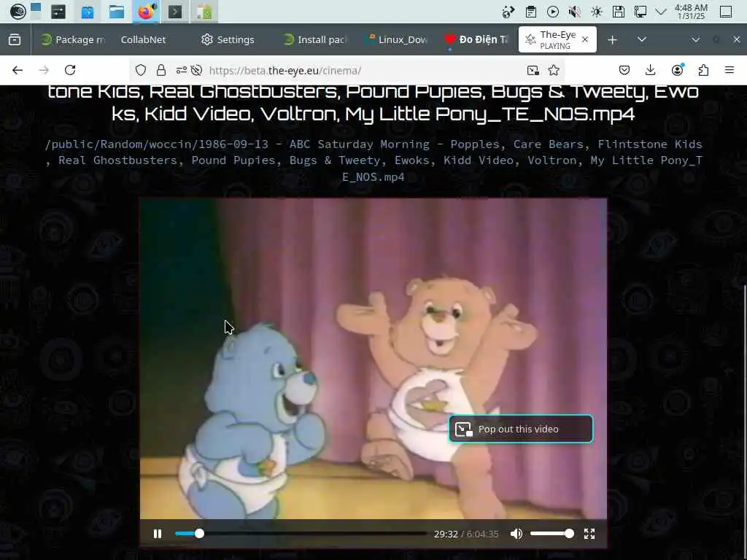The image size is (747, 560).
Task: Open the screen brightness tray icon
Action: click(x=597, y=12)
